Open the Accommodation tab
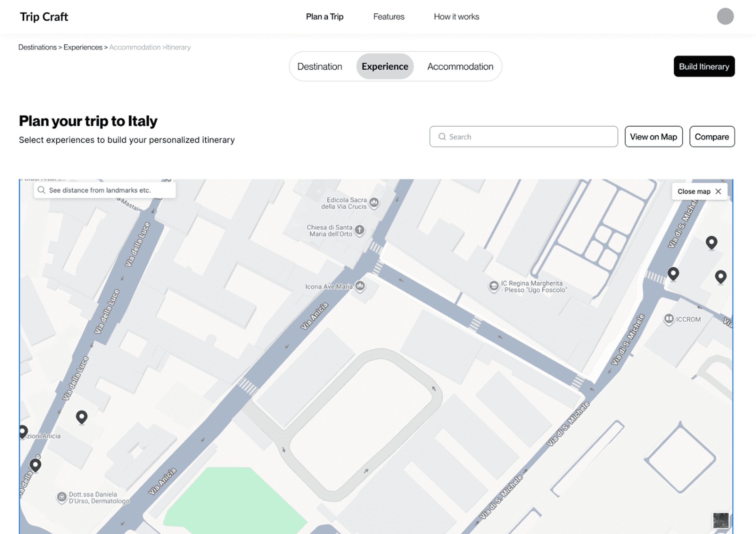The height and width of the screenshot is (534, 756). point(460,66)
